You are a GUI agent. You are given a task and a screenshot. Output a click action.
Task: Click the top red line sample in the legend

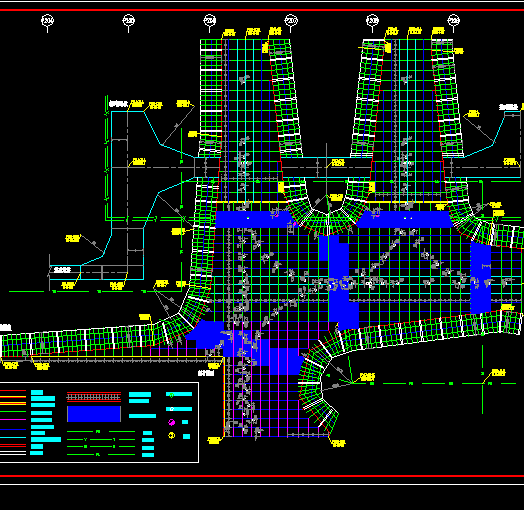(x=13, y=390)
